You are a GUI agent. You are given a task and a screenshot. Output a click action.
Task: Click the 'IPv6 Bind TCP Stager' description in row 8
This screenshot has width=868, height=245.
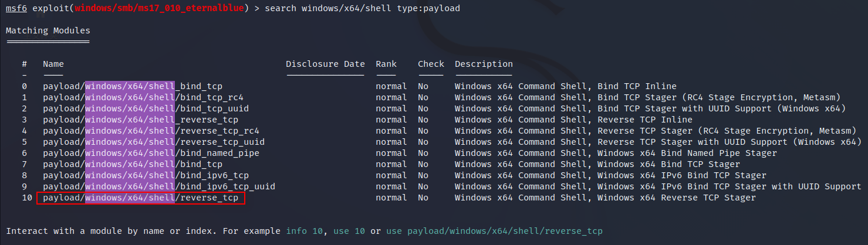[610, 175]
